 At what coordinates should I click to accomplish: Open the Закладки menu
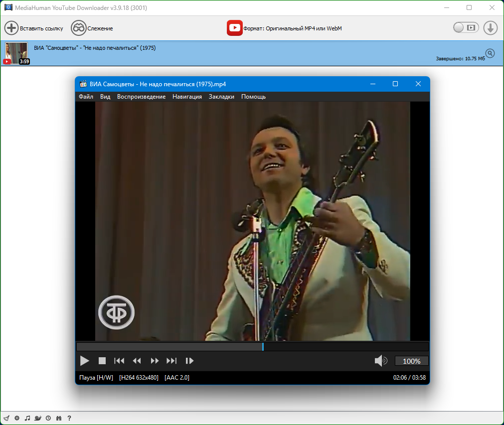pos(221,97)
